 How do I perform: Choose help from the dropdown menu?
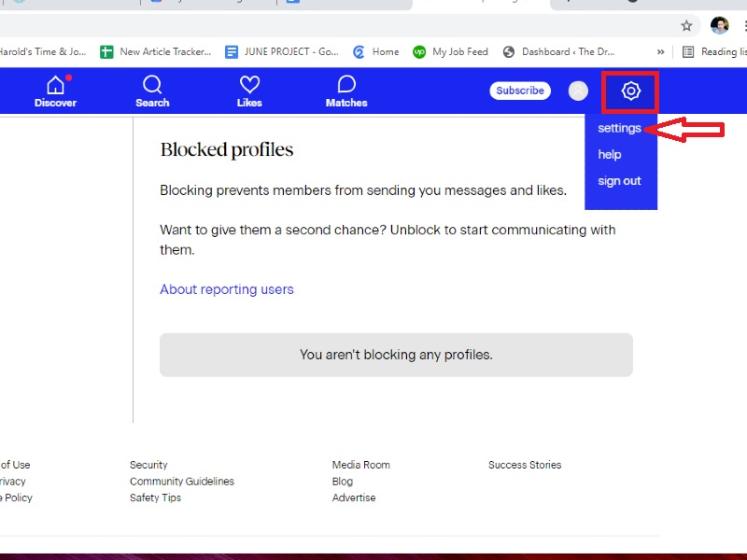[610, 154]
